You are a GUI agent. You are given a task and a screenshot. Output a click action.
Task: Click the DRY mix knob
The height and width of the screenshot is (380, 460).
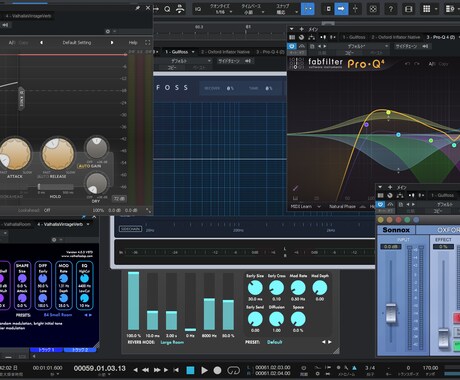coord(96,184)
